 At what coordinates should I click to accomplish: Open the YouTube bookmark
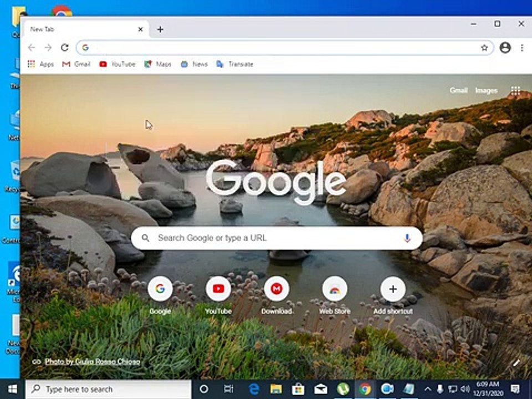117,64
